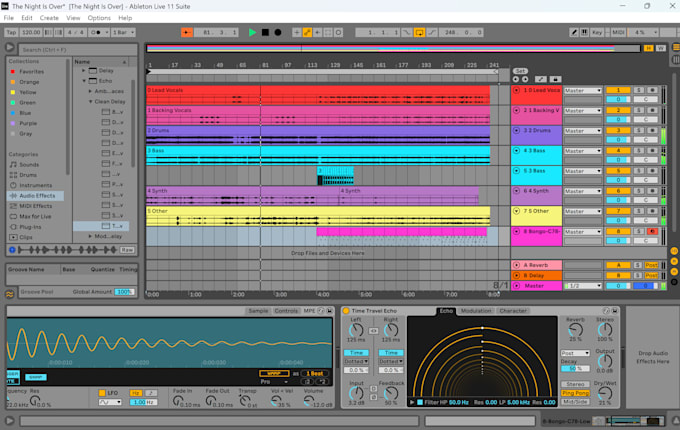Click the pan control of 2 1 Backing V track

pyautogui.click(x=645, y=120)
